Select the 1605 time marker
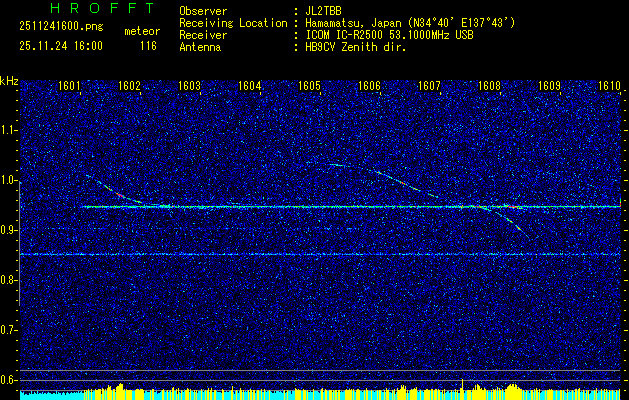This screenshot has height=400, width=629. tap(309, 86)
